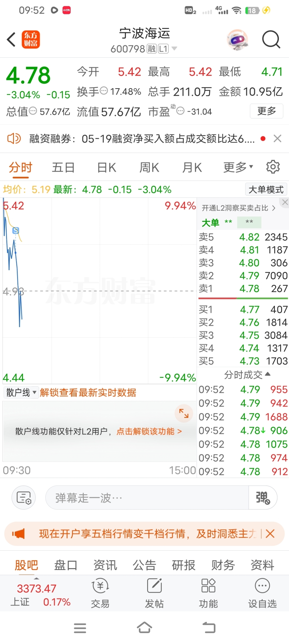Open the robot assistant avatar
Image resolution: width=289 pixels, height=644 pixels.
[237, 40]
